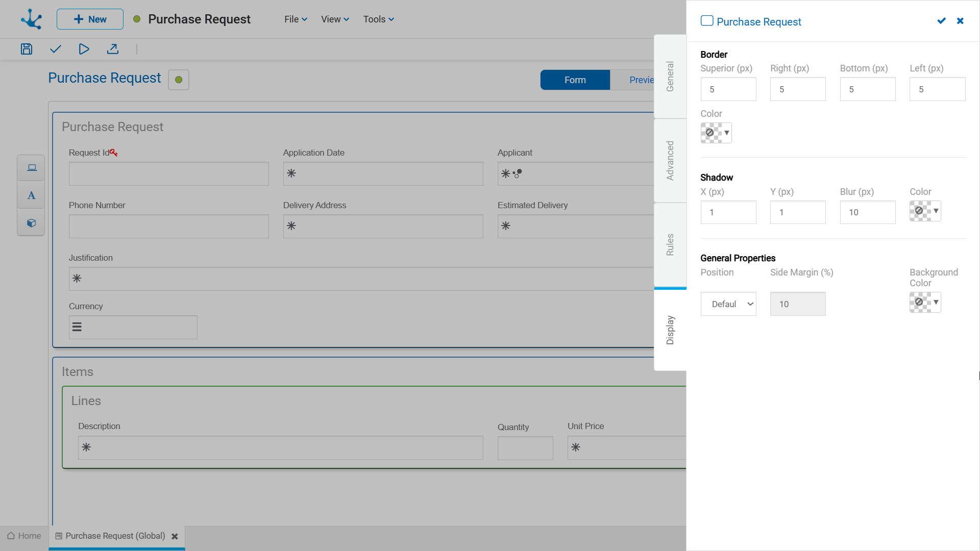This screenshot has width=980, height=551.
Task: Toggle checkbox next to Purchase Request panel title
Action: [x=707, y=21]
